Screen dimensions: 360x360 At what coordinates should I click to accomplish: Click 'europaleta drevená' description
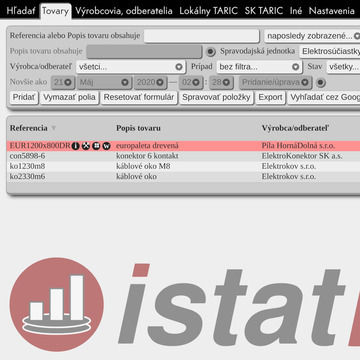pos(147,146)
